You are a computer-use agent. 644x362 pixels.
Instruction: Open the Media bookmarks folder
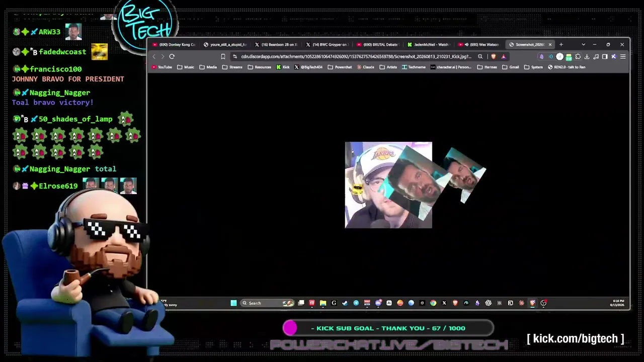click(x=208, y=67)
